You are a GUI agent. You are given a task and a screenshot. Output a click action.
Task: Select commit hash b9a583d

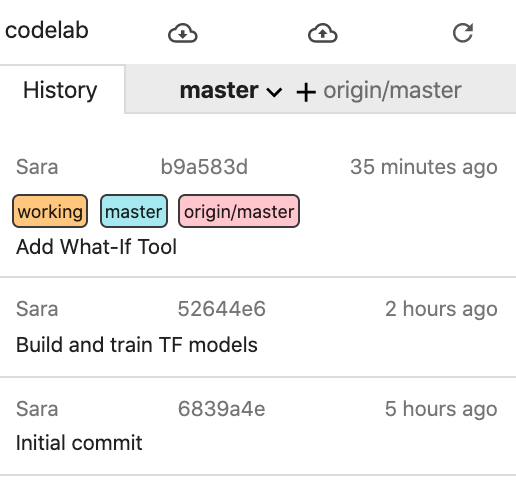pos(204,167)
